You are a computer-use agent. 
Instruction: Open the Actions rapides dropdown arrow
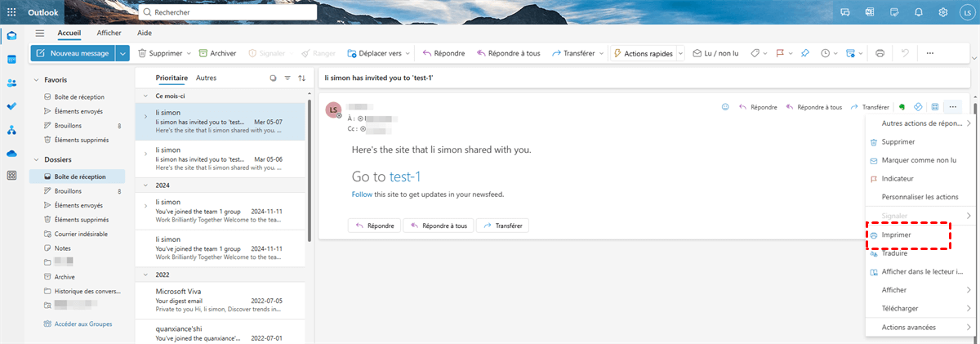pos(679,53)
